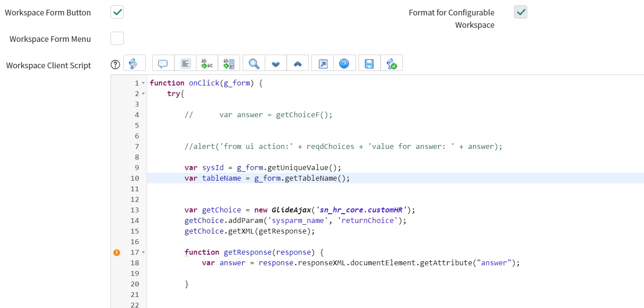Toggle the line comment icon in editor toolbar
This screenshot has height=308, width=644.
click(163, 63)
